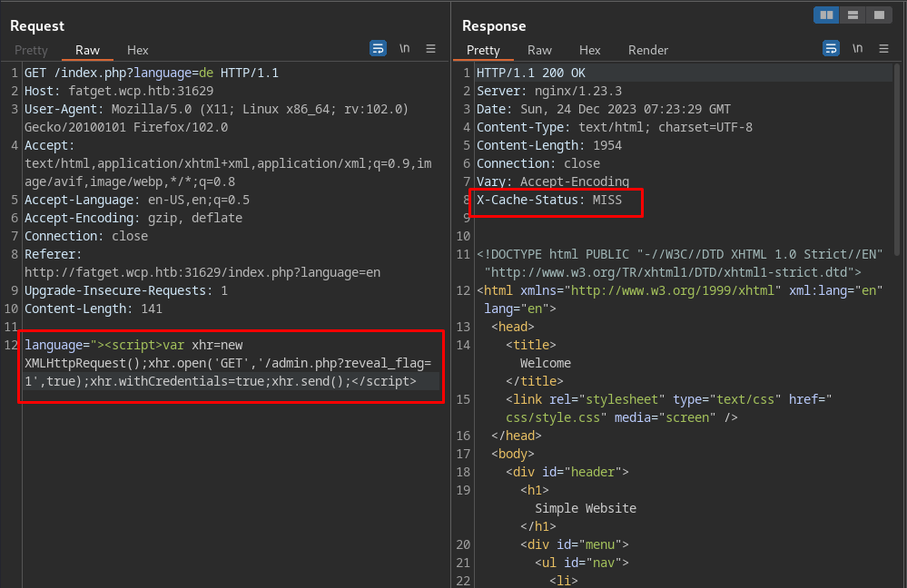Toggle word wrap icon in Request panel
This screenshot has width=907, height=588.
[x=378, y=49]
